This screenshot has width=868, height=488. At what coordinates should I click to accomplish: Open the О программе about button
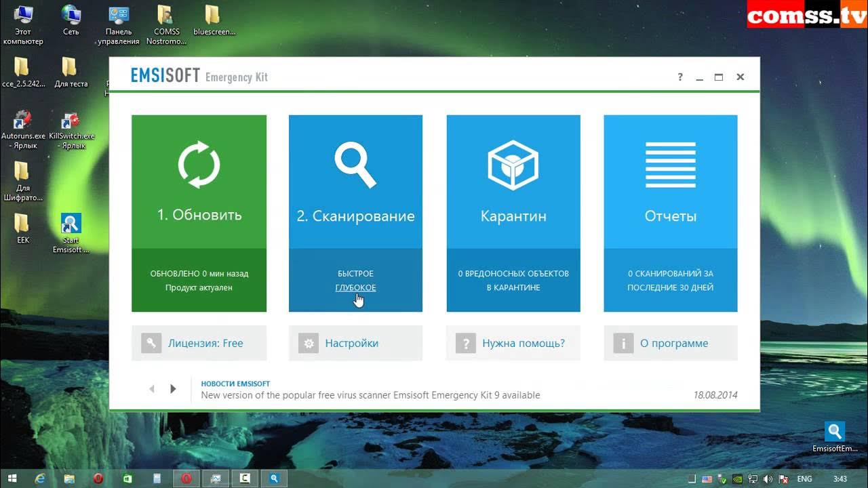click(671, 343)
